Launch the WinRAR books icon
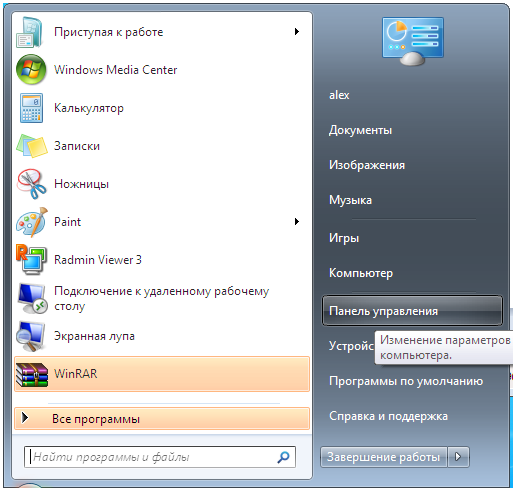Image resolution: width=515 pixels, height=492 pixels. click(x=32, y=374)
